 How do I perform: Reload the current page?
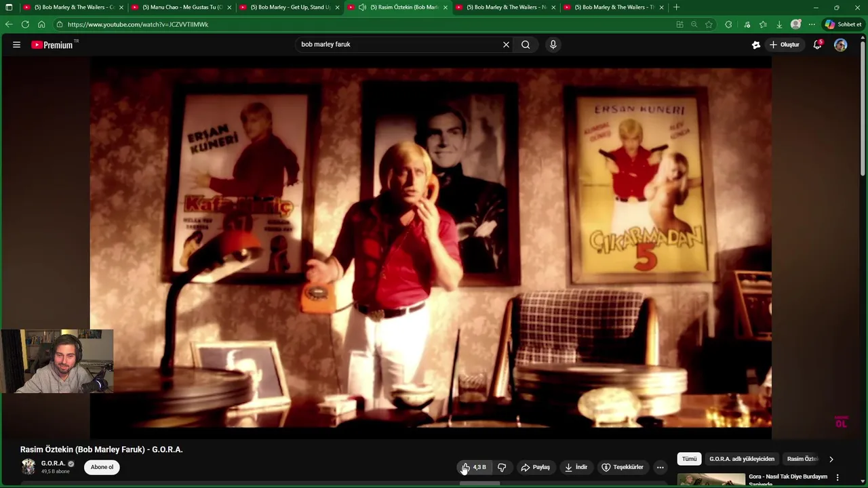point(25,24)
